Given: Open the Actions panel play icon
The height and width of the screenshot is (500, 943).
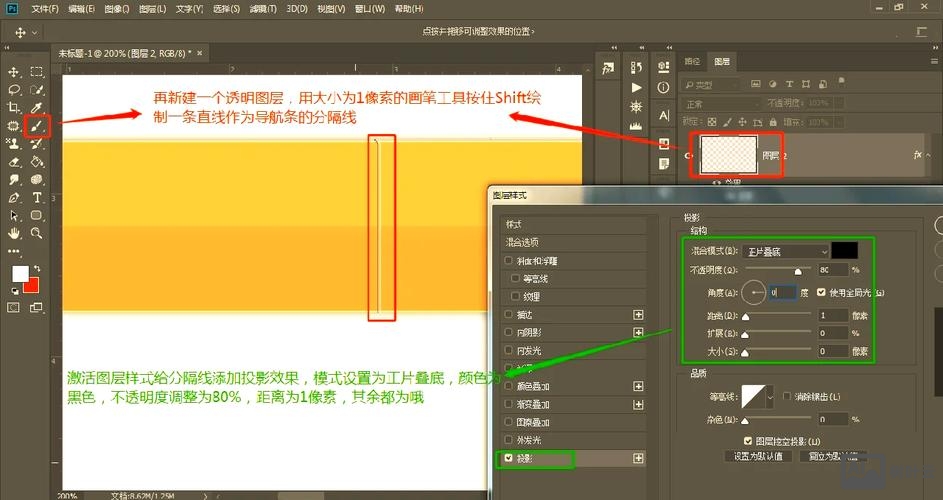Looking at the screenshot, I should coord(636,87).
